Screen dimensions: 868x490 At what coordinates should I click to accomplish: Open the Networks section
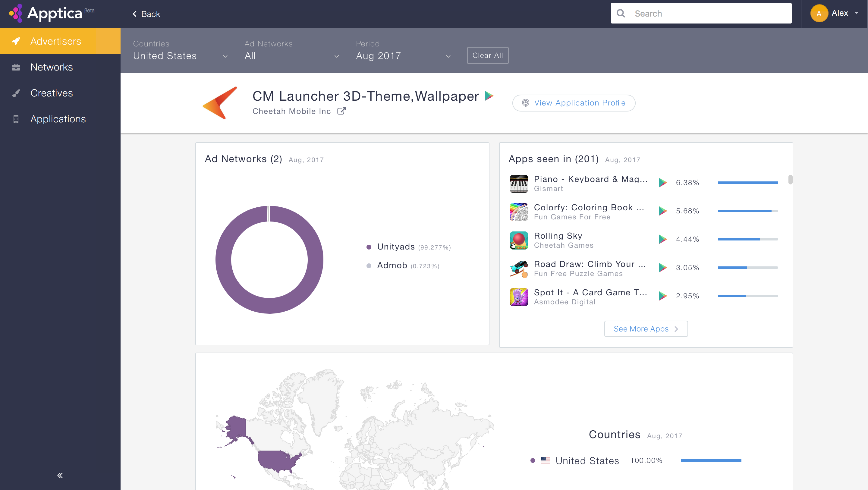pos(60,67)
